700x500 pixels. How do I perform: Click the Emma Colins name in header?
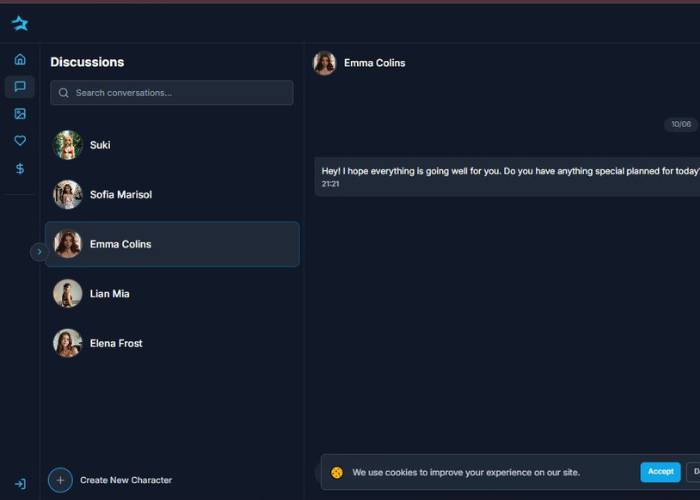(x=375, y=63)
